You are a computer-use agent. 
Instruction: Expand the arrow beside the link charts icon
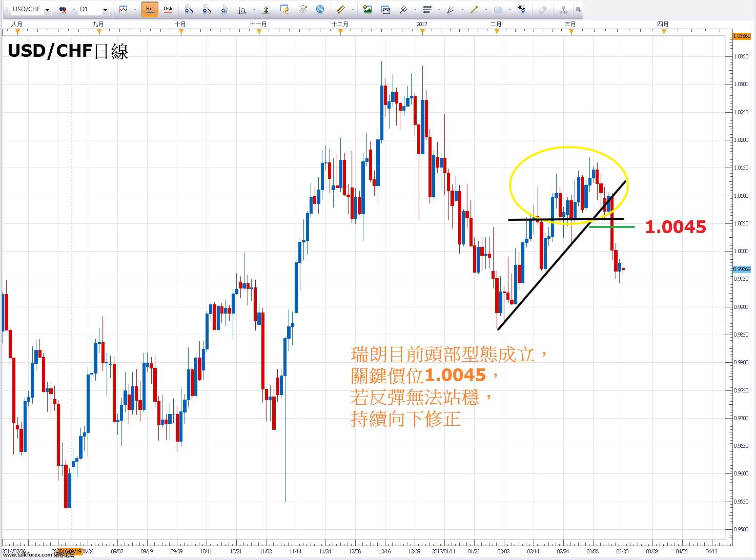click(x=73, y=10)
